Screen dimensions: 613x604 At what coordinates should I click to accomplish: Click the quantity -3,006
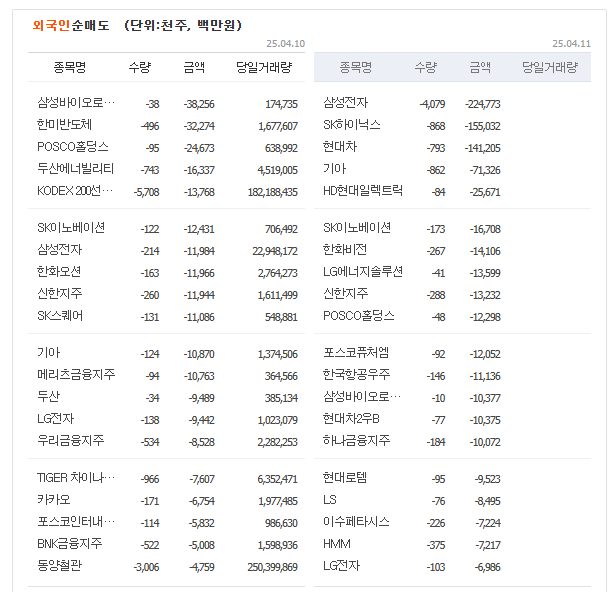(x=146, y=567)
